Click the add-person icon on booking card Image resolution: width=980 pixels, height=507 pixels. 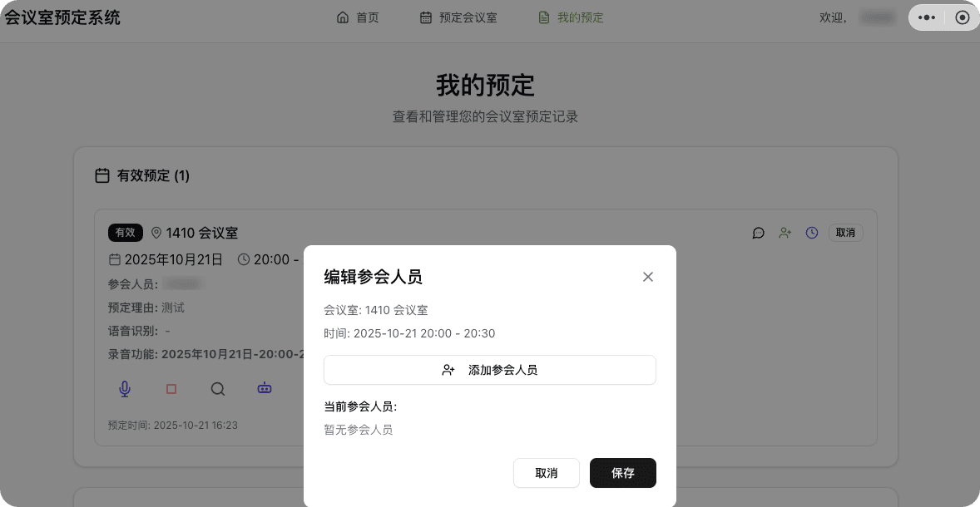[785, 233]
